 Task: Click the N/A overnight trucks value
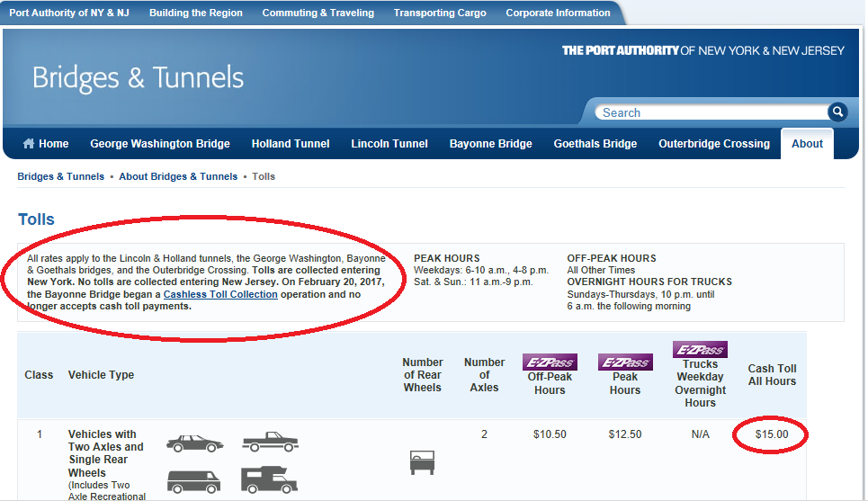click(x=701, y=434)
